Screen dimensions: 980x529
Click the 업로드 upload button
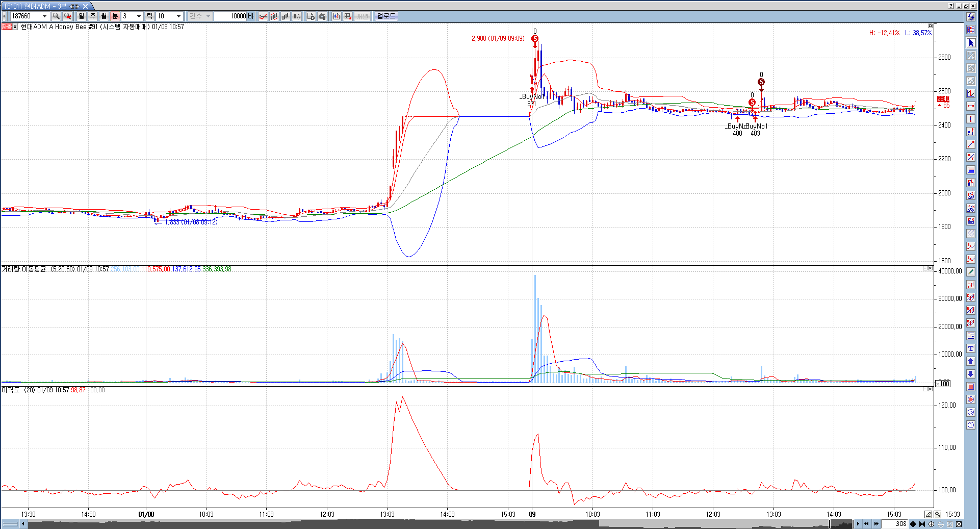pos(386,16)
